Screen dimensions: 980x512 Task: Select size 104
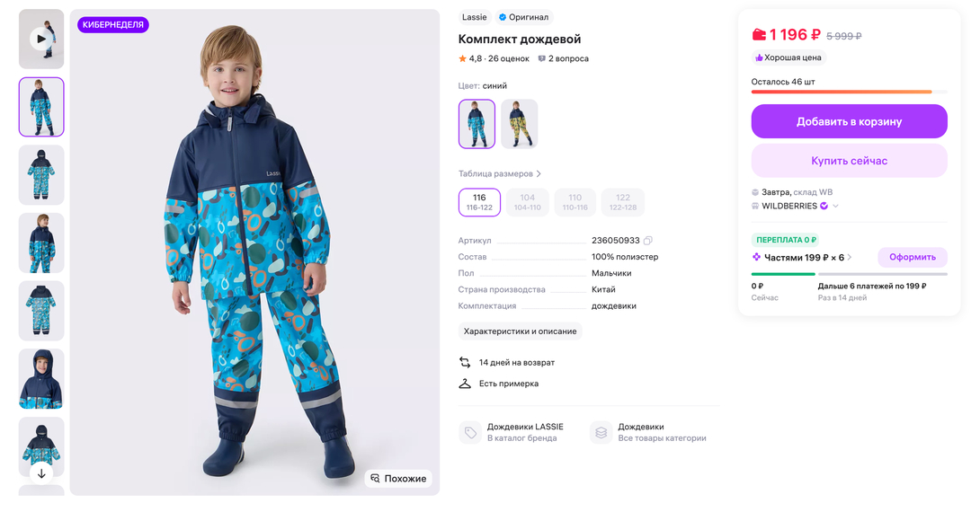coord(527,202)
